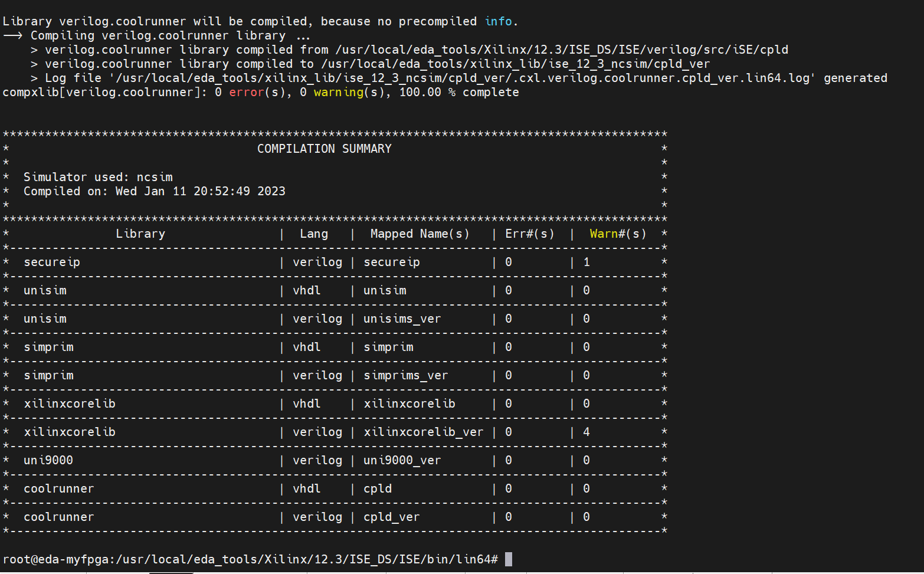Image resolution: width=924 pixels, height=574 pixels.
Task: Click the yellow 'Warn' column header
Action: tap(604, 234)
